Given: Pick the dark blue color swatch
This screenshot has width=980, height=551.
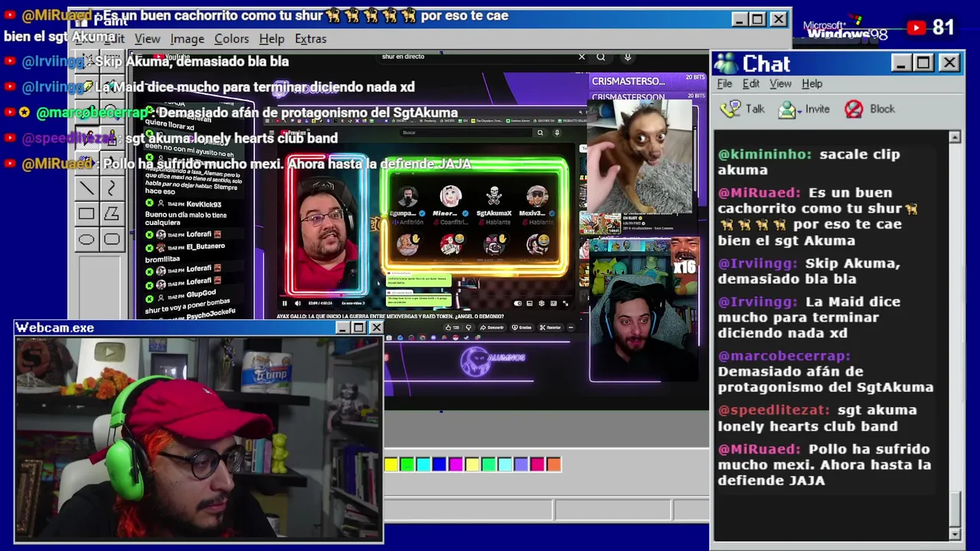Looking at the screenshot, I should [x=439, y=464].
